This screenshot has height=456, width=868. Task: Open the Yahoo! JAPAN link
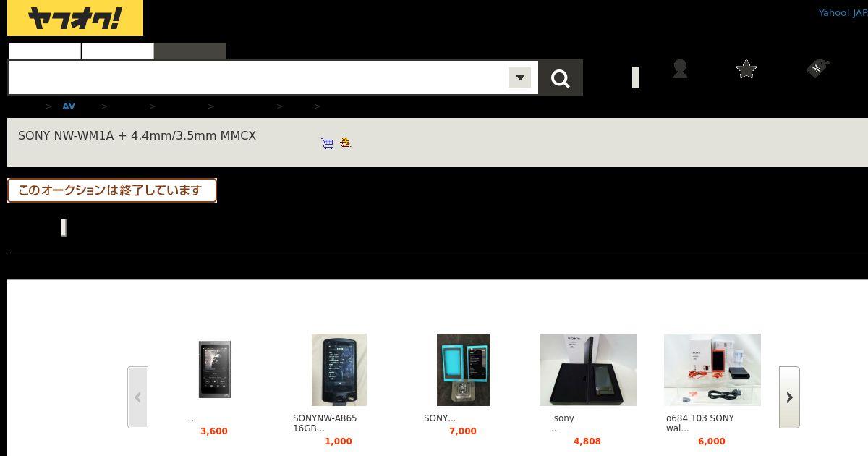[x=843, y=13]
